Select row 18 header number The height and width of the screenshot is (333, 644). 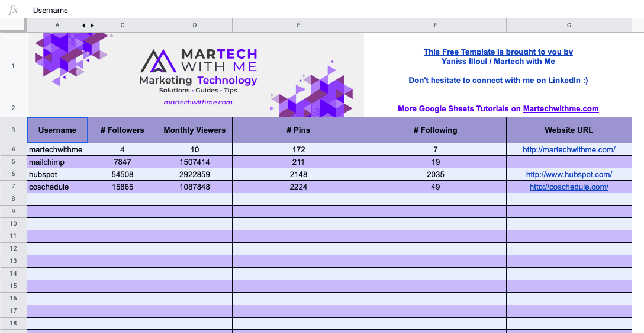pos(14,323)
